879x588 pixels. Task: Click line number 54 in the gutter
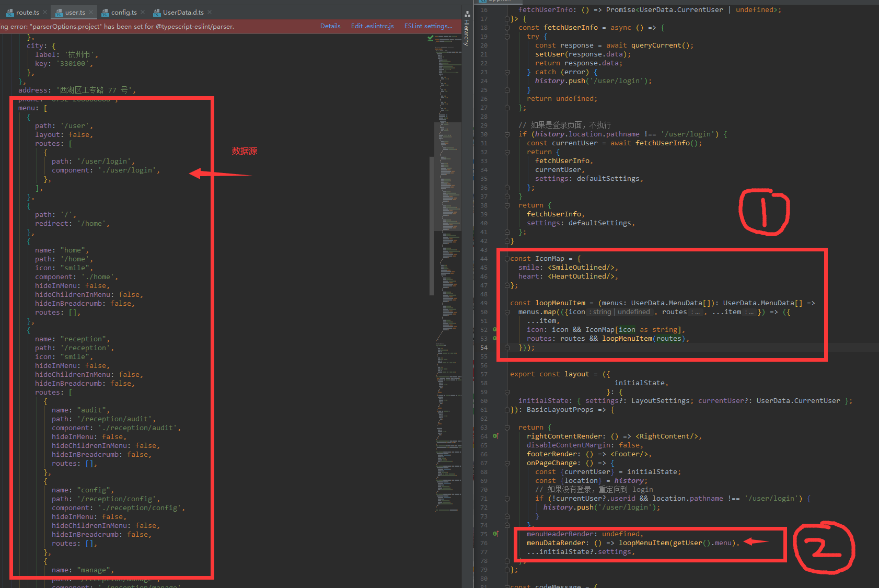(484, 348)
